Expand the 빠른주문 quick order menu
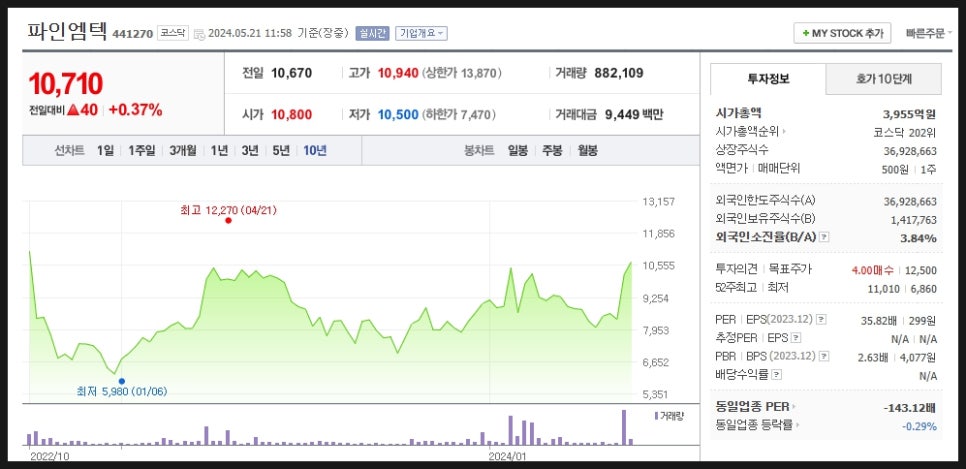Image resolution: width=966 pixels, height=469 pixels. pyautogui.click(x=930, y=33)
